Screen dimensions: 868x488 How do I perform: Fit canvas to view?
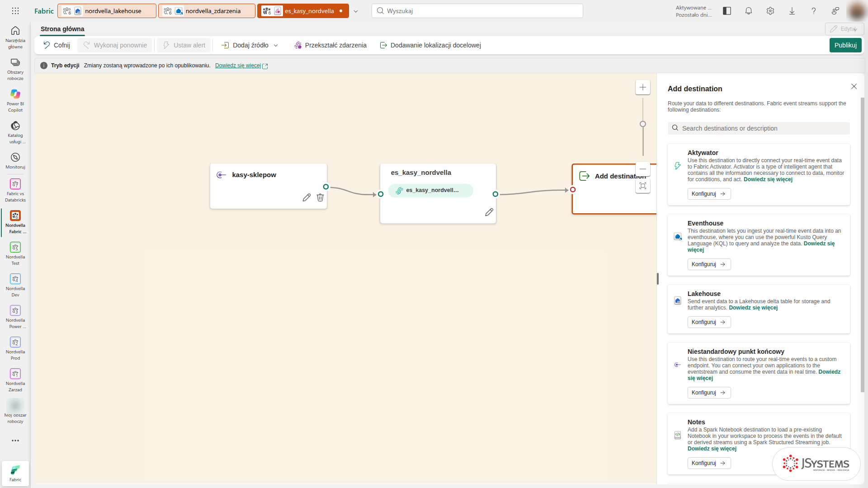(643, 186)
